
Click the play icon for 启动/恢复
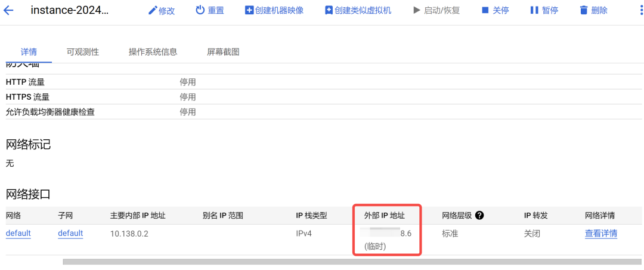(417, 10)
